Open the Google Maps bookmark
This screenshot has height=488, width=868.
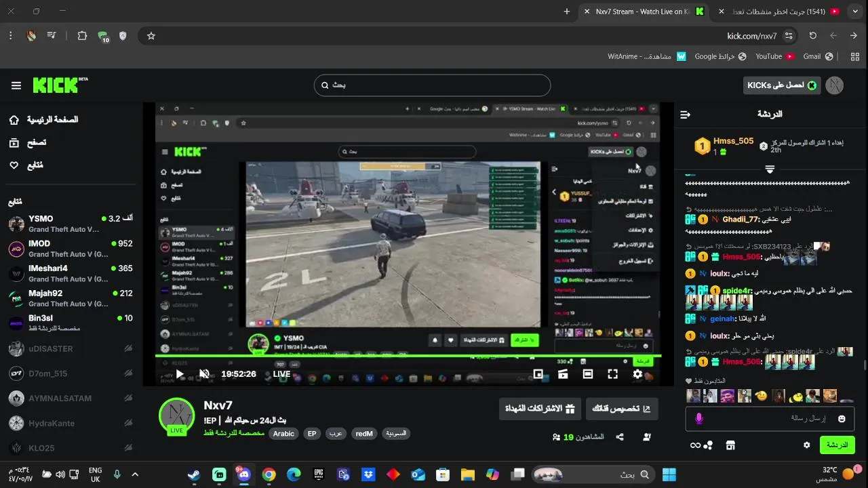(x=720, y=56)
